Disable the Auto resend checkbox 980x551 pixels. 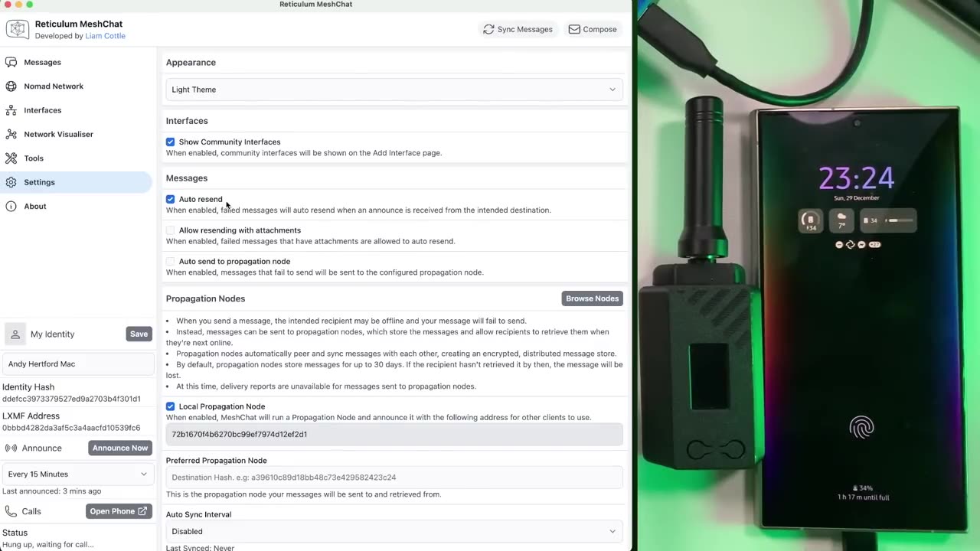(x=170, y=199)
